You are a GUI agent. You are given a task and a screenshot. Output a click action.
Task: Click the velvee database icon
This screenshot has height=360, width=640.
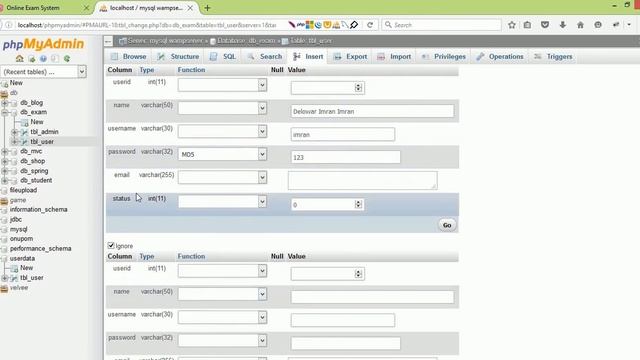coord(4,288)
